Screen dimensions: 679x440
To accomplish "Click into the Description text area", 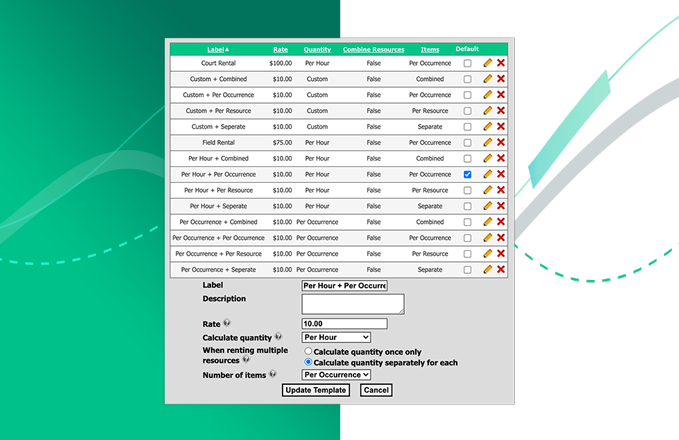I will (352, 304).
